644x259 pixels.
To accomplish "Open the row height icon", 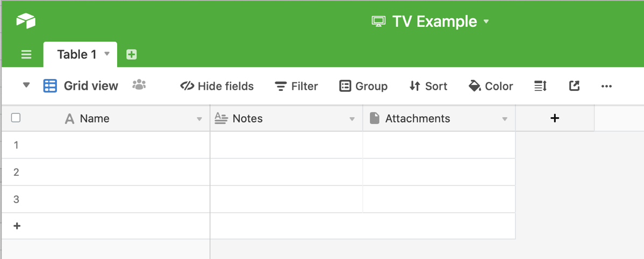I will tap(540, 86).
